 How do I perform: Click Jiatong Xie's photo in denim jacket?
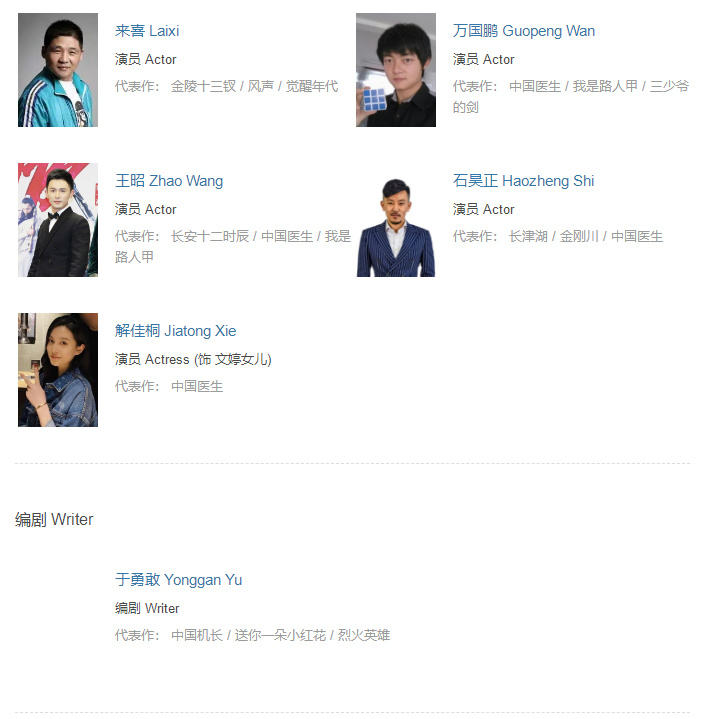tap(58, 370)
